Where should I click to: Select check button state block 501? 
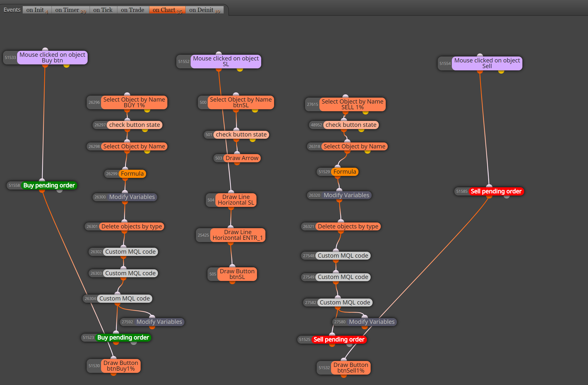point(241,135)
